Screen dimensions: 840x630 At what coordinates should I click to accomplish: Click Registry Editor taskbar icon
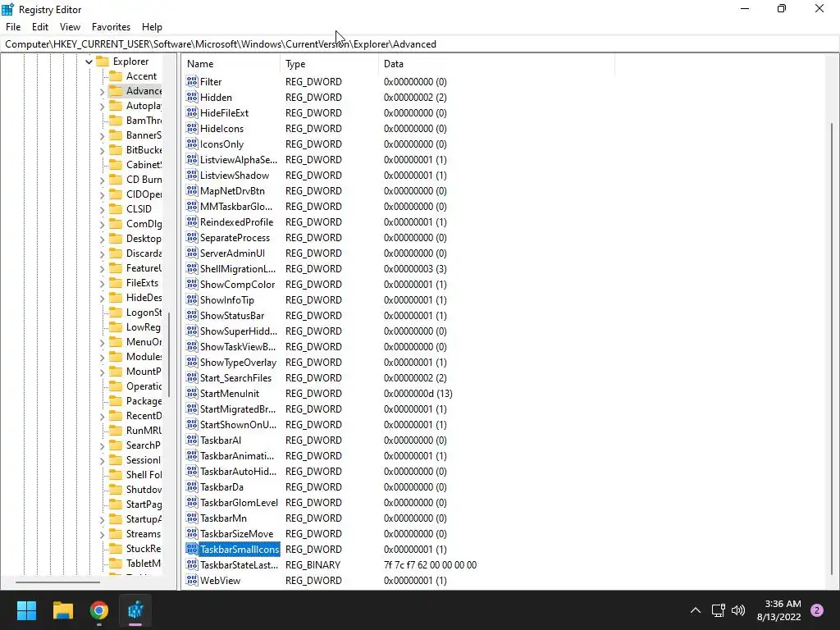click(135, 610)
